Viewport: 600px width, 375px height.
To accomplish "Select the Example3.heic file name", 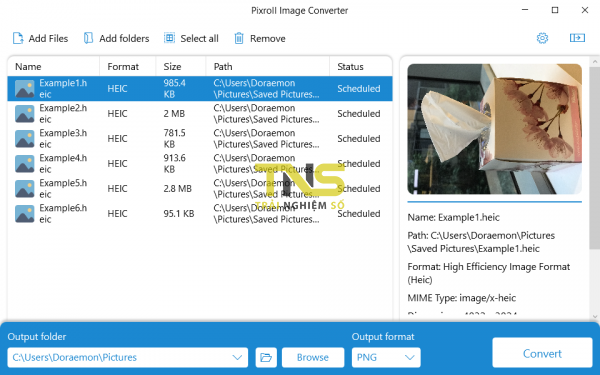I will point(63,139).
